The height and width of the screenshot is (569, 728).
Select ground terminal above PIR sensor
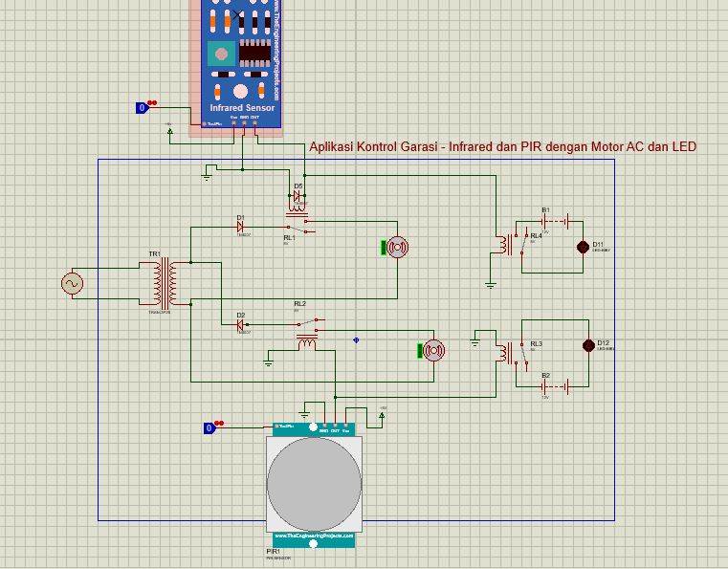point(304,414)
